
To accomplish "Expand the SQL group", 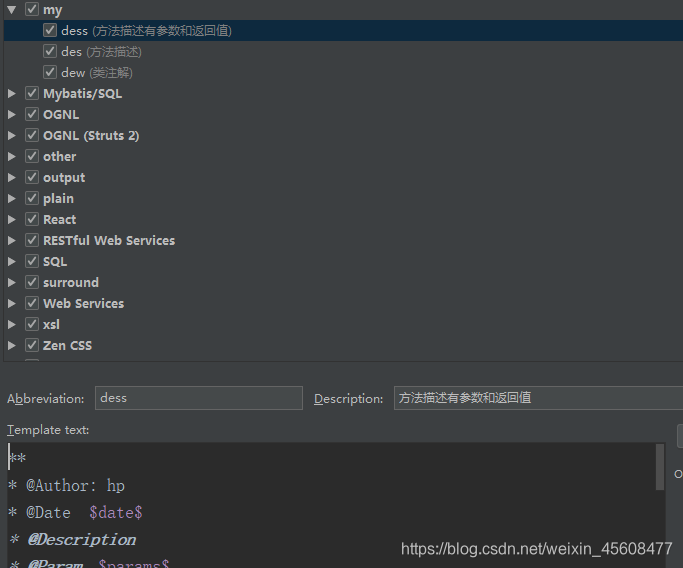I will (12, 261).
